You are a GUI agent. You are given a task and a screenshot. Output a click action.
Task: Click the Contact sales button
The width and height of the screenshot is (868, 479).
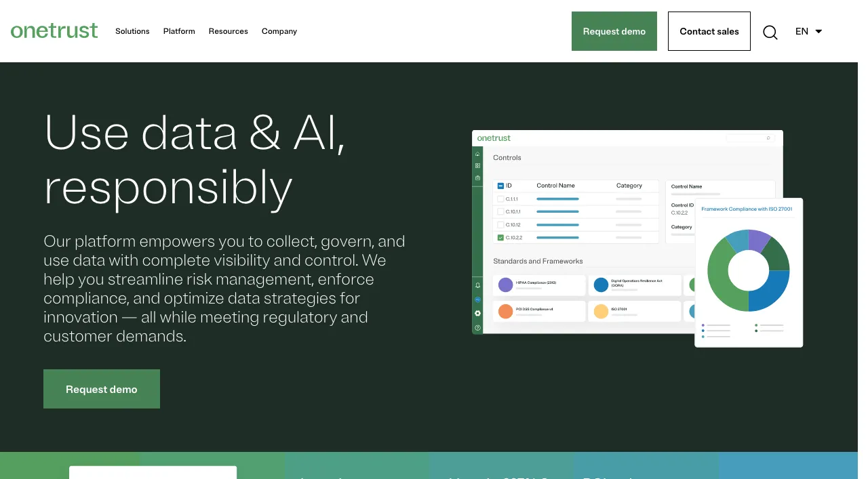point(709,31)
